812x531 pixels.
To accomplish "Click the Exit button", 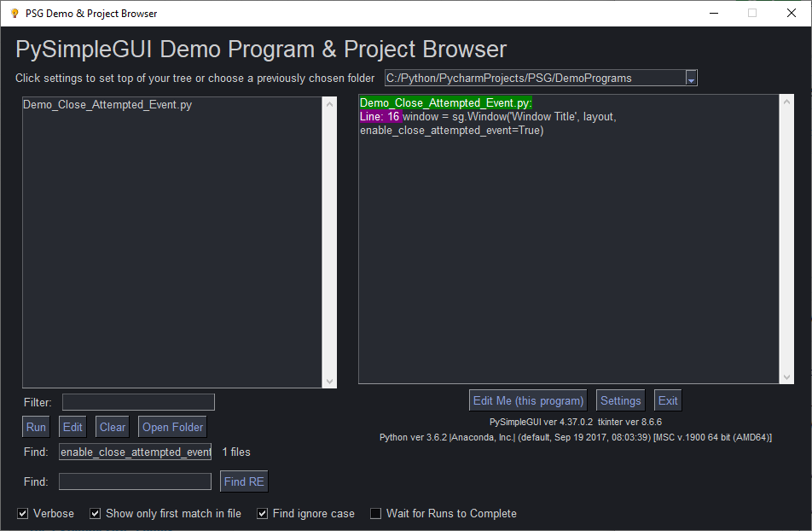I will [x=667, y=400].
